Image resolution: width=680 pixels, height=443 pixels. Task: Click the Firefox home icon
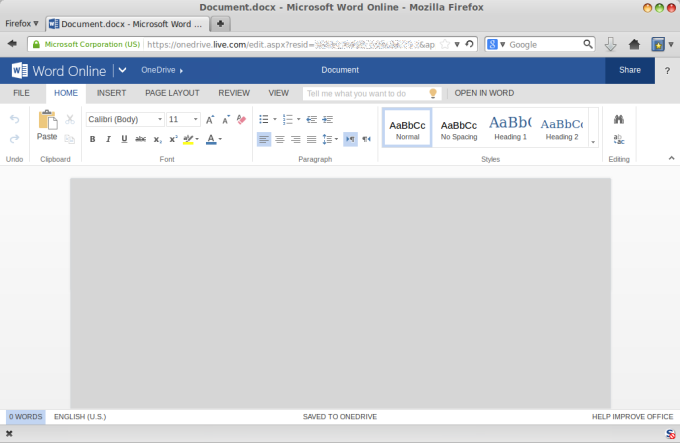click(x=634, y=44)
